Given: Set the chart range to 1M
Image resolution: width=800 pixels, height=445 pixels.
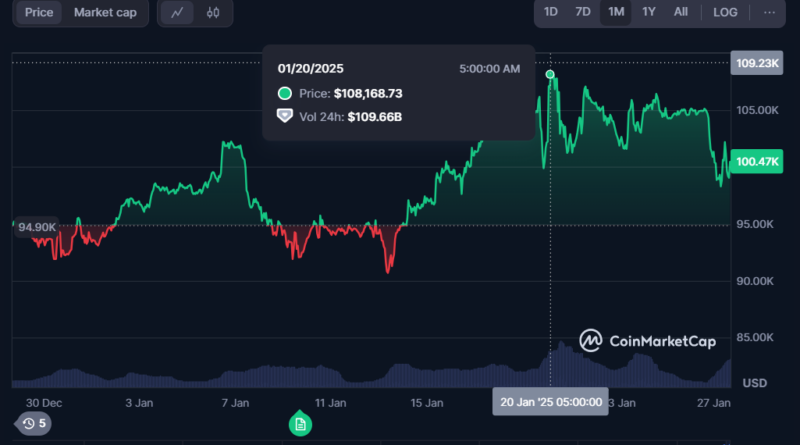Looking at the screenshot, I should pyautogui.click(x=616, y=12).
